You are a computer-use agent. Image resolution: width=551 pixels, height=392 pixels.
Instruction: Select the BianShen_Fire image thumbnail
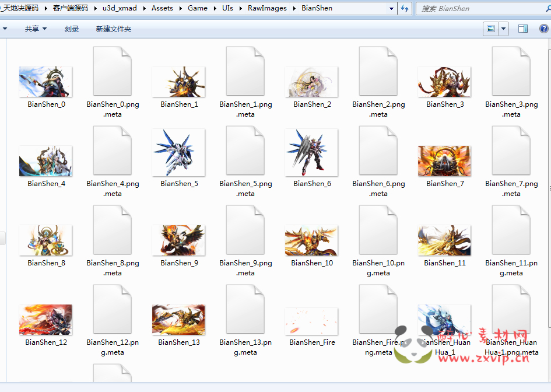tap(311, 321)
